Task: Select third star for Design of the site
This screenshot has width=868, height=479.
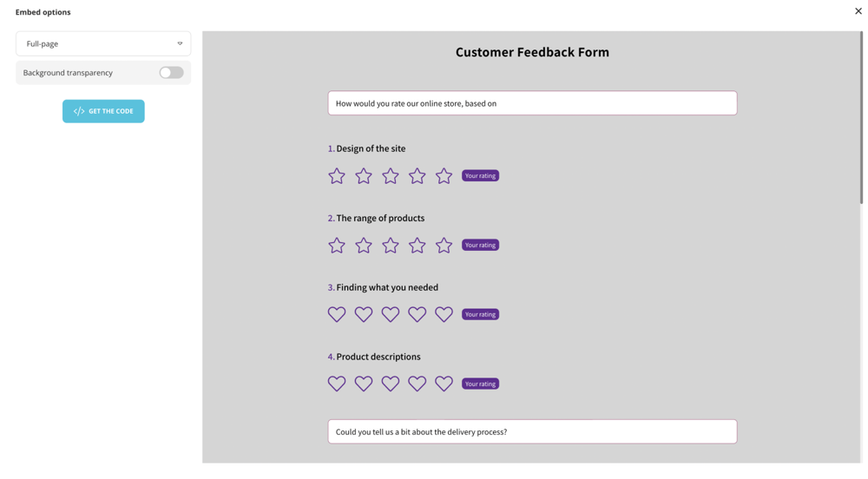Action: pyautogui.click(x=391, y=176)
